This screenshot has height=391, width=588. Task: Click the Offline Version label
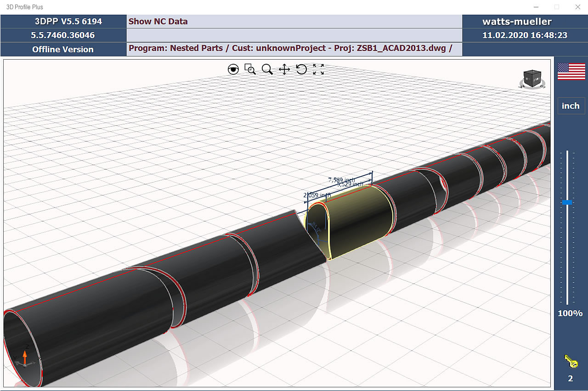[63, 49]
